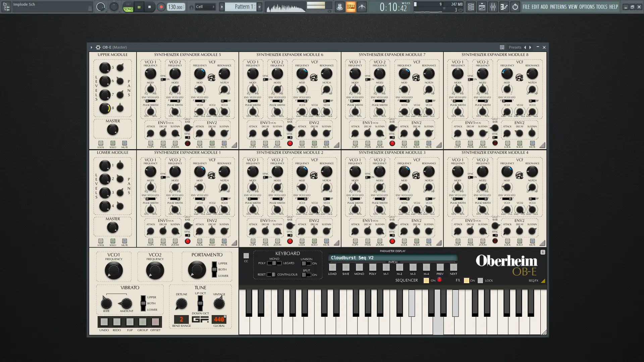Toggle the UNISON ON switch in Keyboard section

[x=307, y=263]
